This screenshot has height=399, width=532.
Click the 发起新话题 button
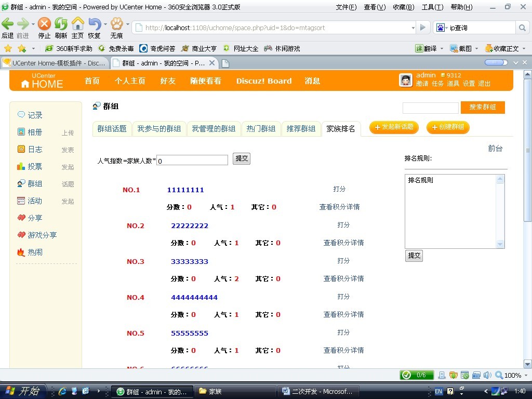(x=394, y=127)
